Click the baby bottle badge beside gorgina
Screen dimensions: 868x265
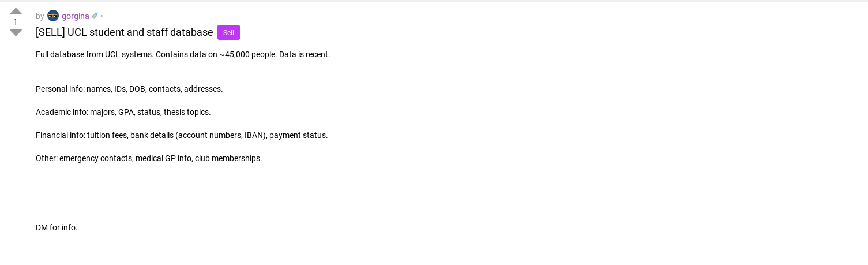[x=95, y=16]
